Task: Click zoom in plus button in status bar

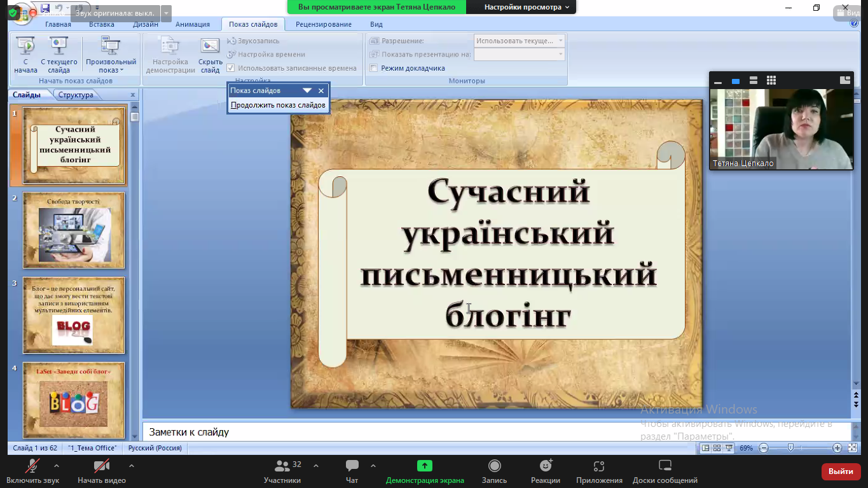Action: click(x=837, y=448)
